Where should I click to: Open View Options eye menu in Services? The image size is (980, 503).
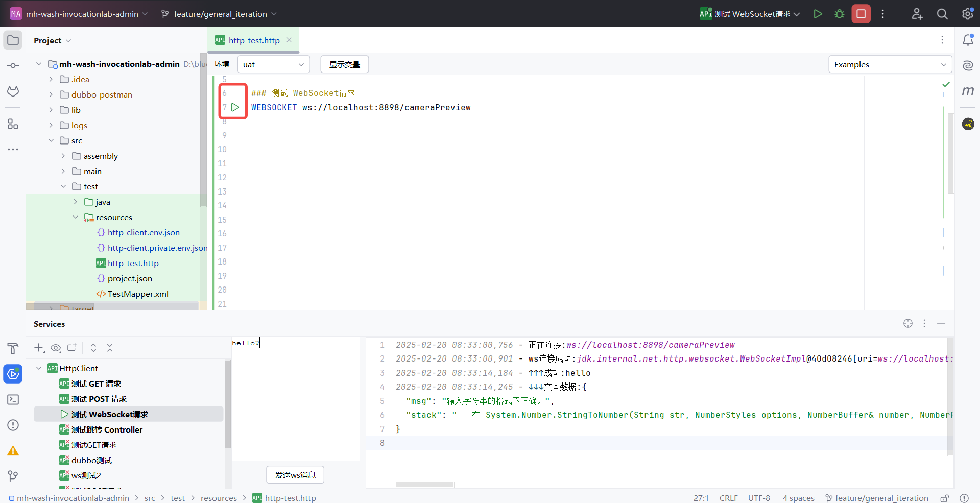click(x=56, y=348)
